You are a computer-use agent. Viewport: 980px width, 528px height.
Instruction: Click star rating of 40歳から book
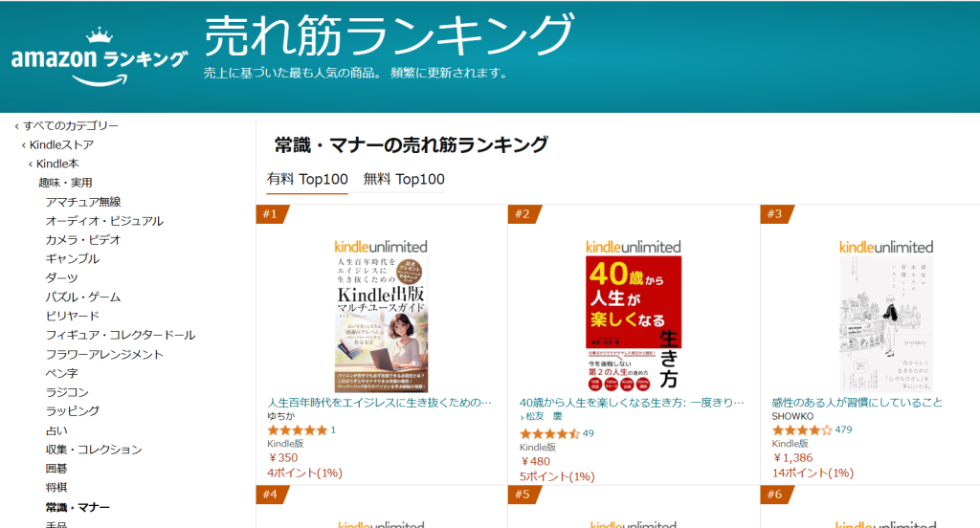click(x=549, y=433)
